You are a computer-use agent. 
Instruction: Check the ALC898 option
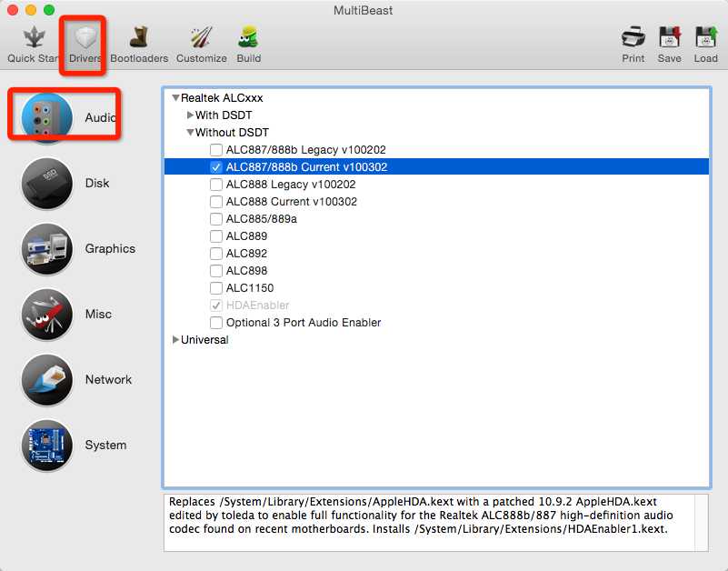point(216,270)
